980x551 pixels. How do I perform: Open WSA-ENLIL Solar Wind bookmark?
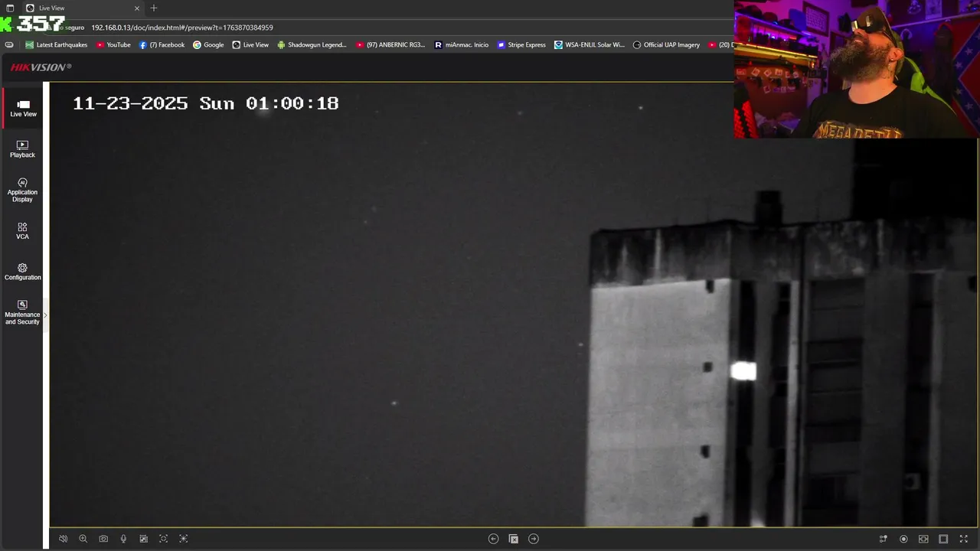pyautogui.click(x=590, y=44)
